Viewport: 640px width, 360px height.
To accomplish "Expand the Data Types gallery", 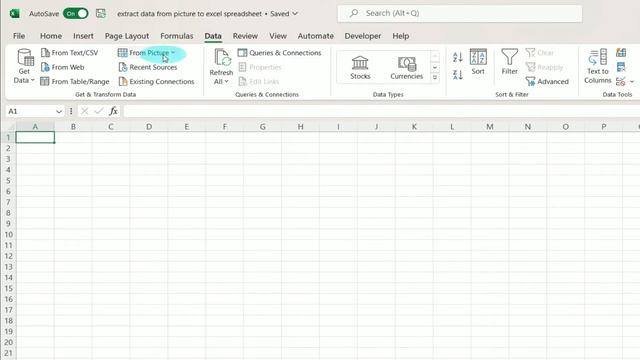I will pyautogui.click(x=435, y=77).
